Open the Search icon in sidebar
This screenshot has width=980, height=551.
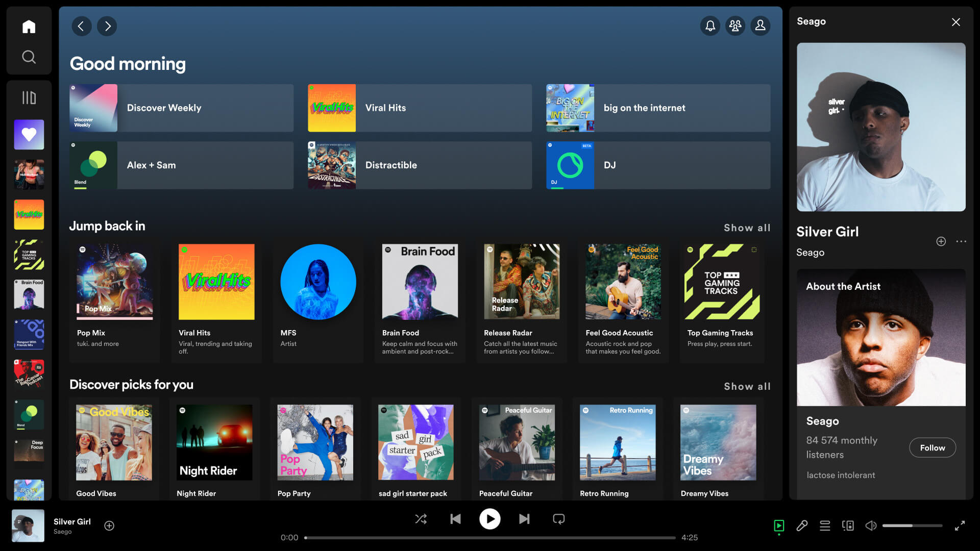click(x=29, y=57)
